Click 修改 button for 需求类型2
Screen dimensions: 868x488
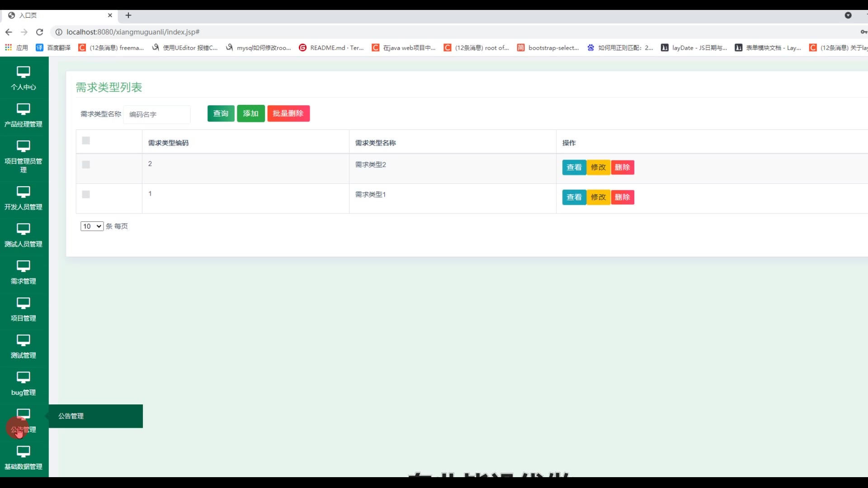(x=598, y=167)
